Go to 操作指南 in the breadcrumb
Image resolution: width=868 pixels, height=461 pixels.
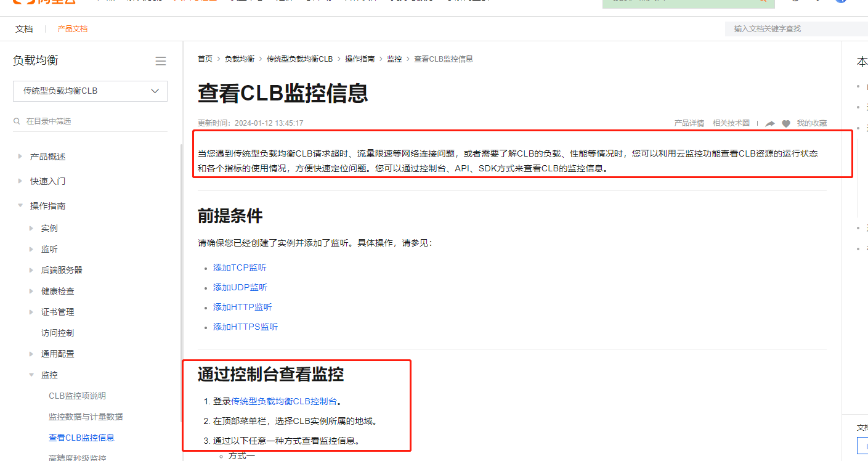[360, 59]
